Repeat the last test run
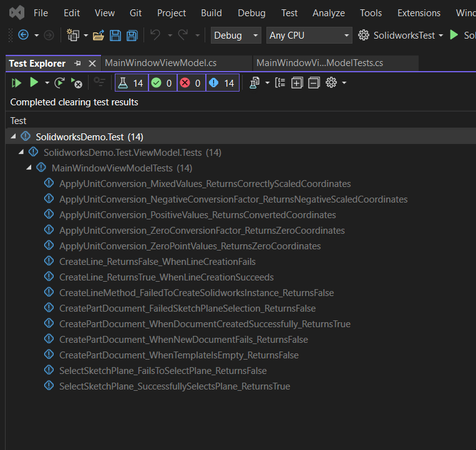This screenshot has width=476, height=450. click(59, 83)
